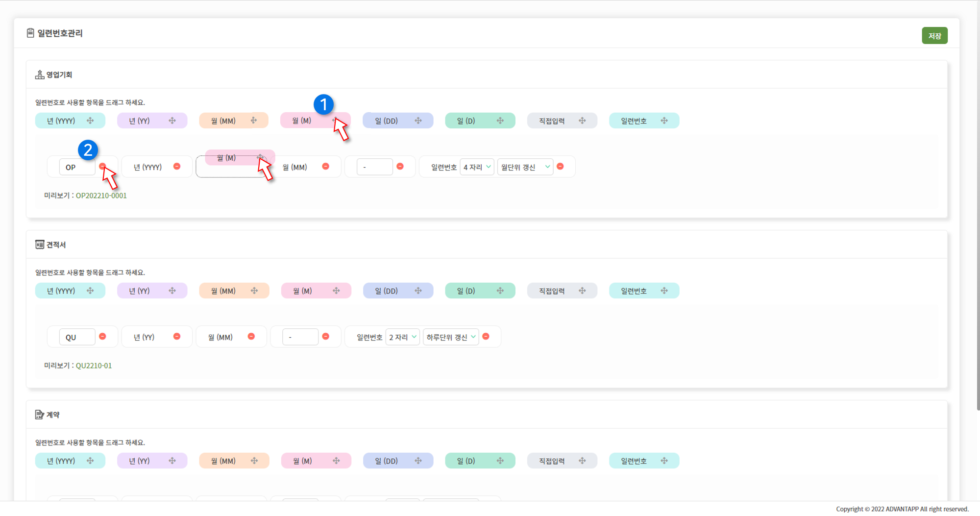Remove the OP prefix item in 영업기회

click(x=102, y=167)
